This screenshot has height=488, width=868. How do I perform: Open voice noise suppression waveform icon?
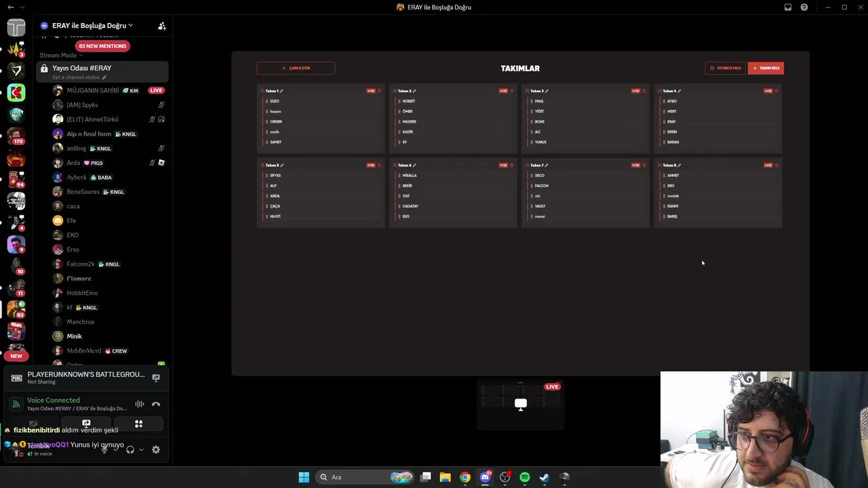coord(140,404)
